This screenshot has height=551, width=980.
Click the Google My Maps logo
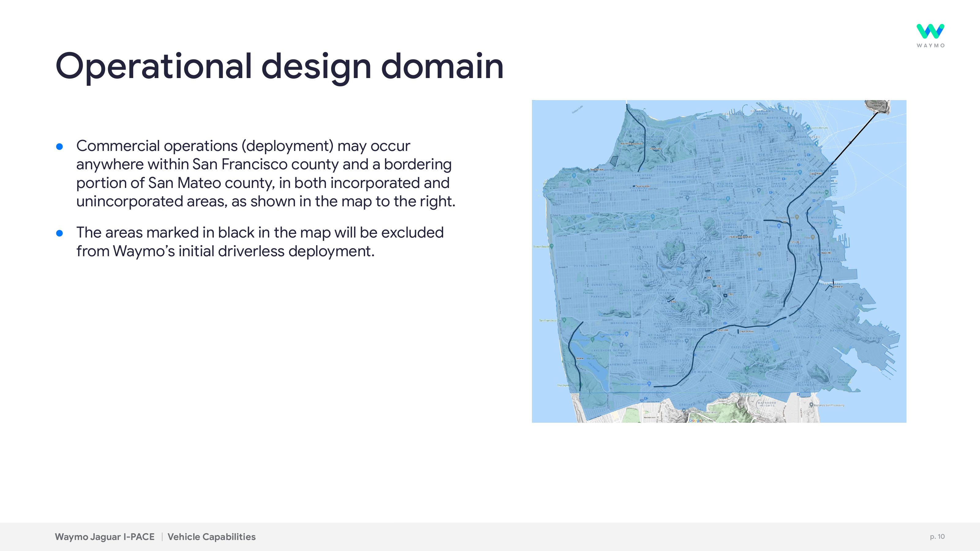click(x=702, y=420)
